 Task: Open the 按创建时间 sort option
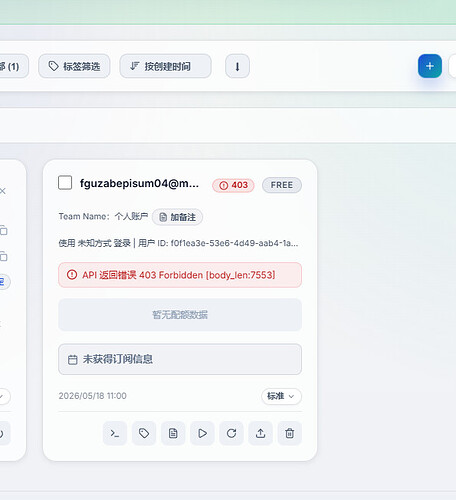(165, 66)
